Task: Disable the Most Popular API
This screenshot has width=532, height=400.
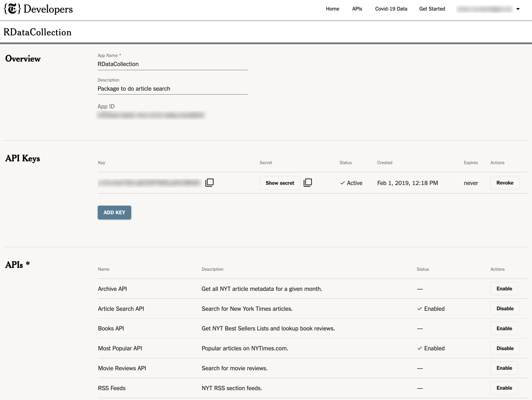Action: coord(505,348)
